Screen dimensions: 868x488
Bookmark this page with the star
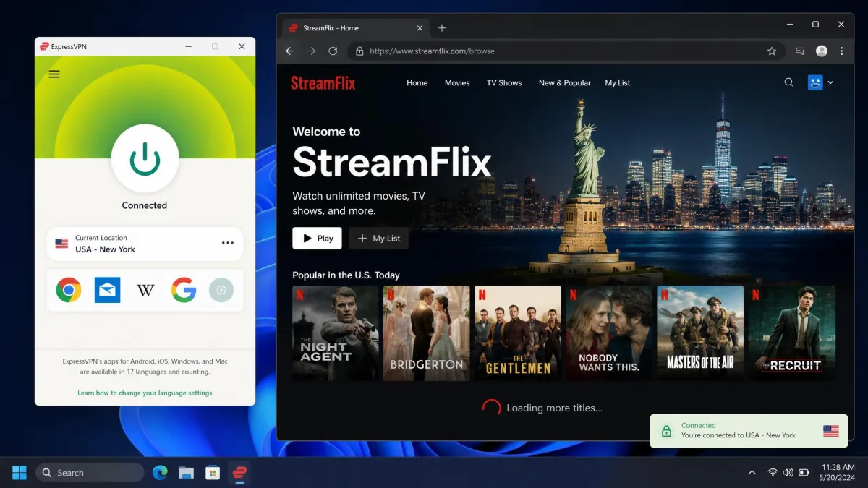point(772,51)
